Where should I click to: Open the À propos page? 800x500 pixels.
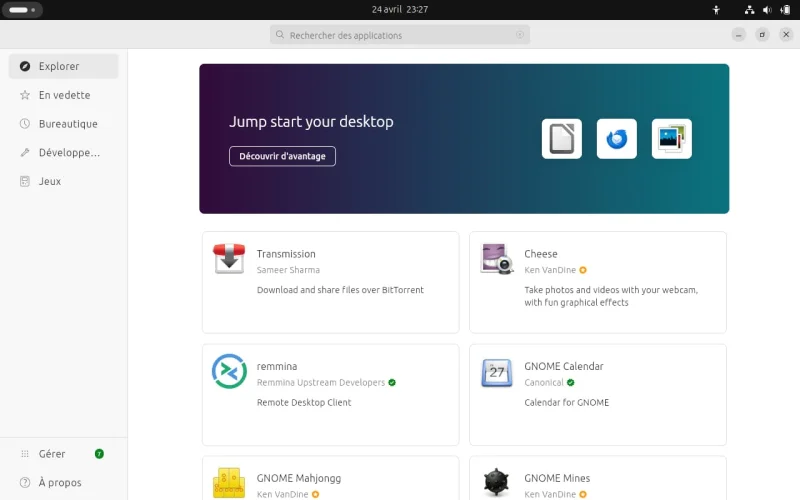pyautogui.click(x=63, y=482)
